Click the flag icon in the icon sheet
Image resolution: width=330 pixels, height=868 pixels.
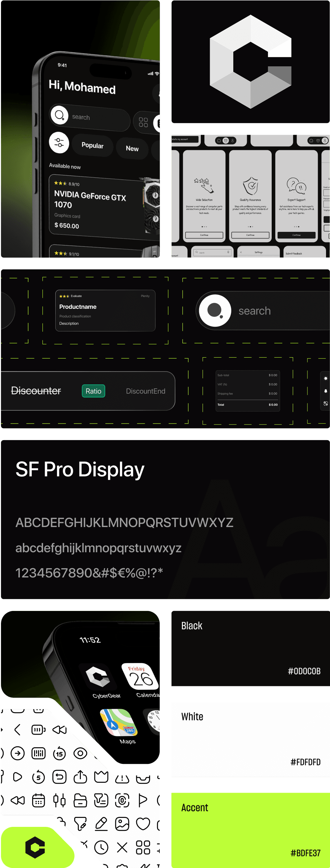143,800
